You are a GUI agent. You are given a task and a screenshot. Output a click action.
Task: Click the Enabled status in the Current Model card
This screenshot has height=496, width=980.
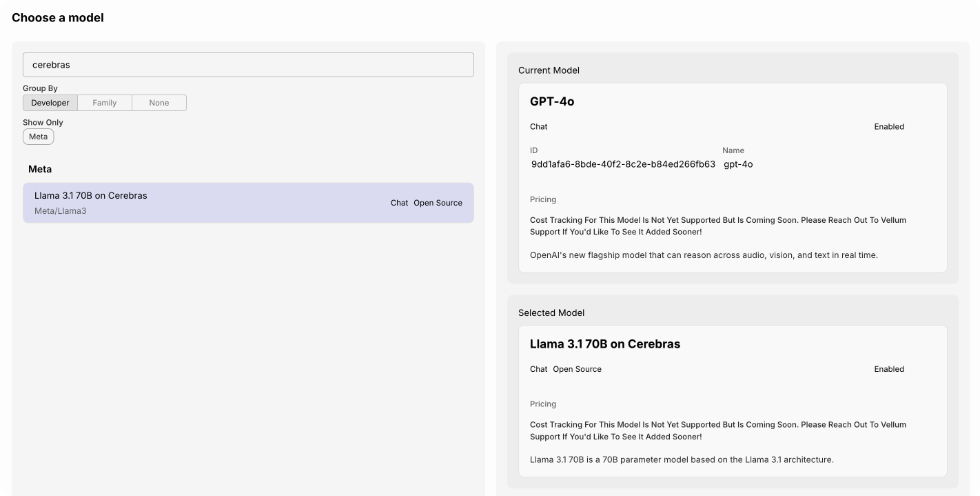coord(889,127)
